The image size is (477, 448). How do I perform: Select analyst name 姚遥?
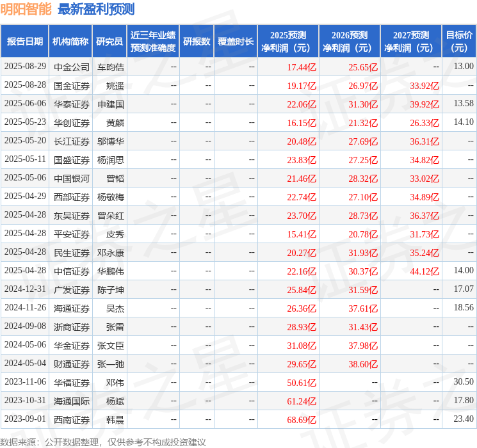tap(115, 86)
